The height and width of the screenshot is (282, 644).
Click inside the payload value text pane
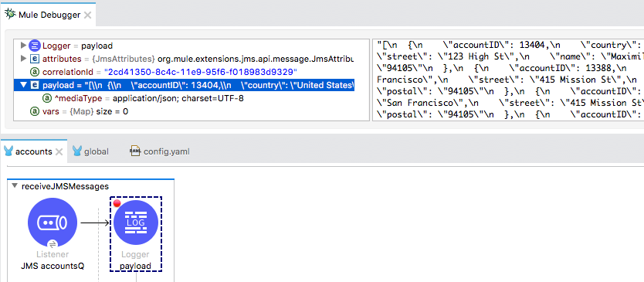click(508, 80)
